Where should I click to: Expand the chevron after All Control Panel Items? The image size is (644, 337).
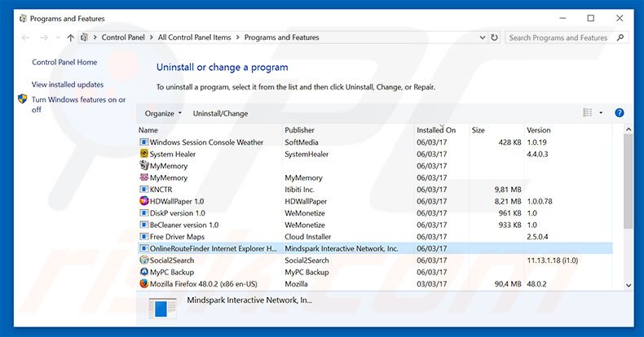point(238,37)
